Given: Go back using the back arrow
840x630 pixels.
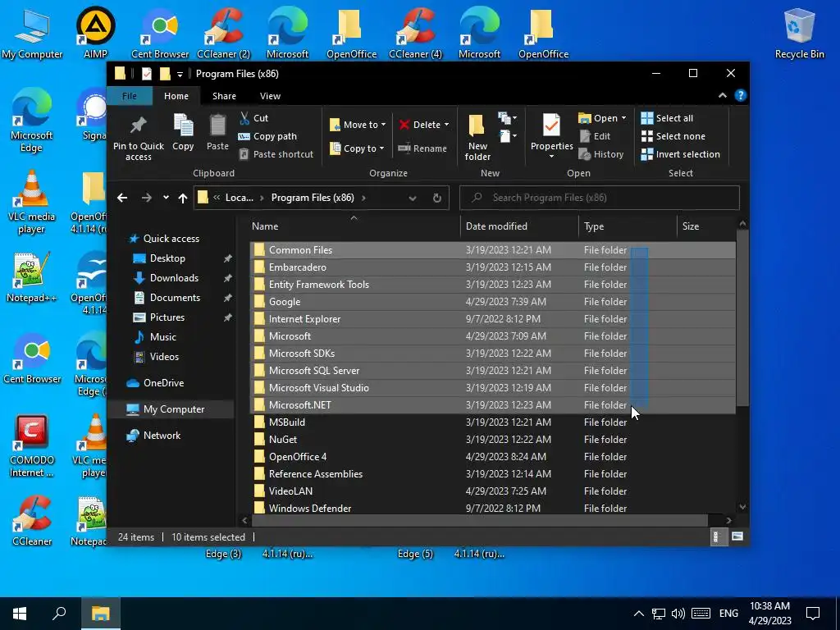Looking at the screenshot, I should tap(122, 198).
